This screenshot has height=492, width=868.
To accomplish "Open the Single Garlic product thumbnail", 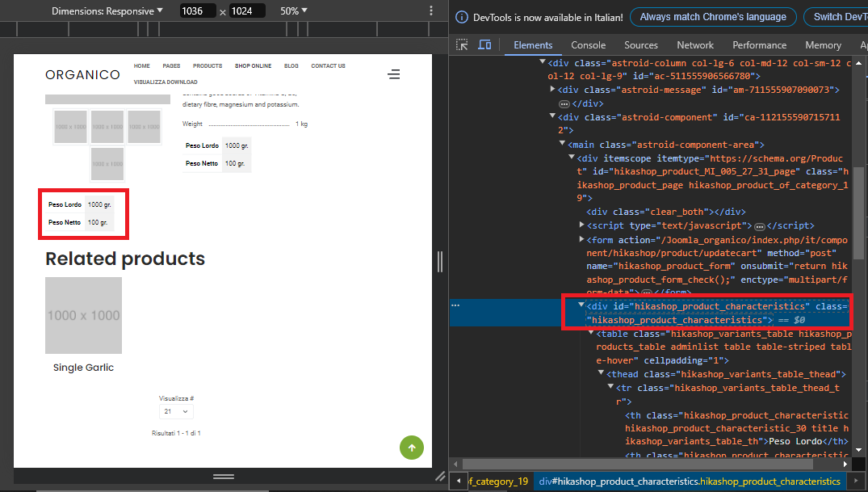I will [83, 315].
